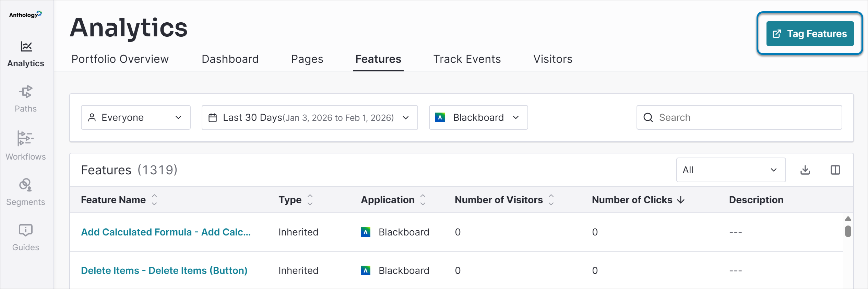Switch to the Track Events tab
868x289 pixels.
(x=467, y=59)
